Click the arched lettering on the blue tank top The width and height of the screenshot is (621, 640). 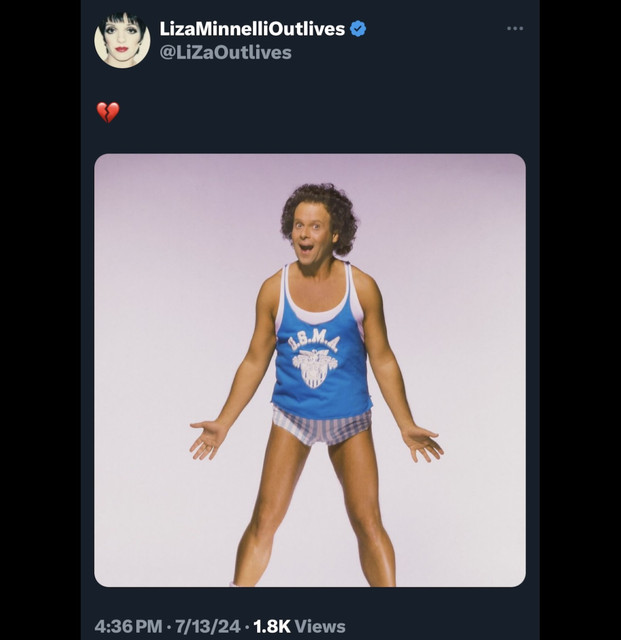click(x=314, y=342)
